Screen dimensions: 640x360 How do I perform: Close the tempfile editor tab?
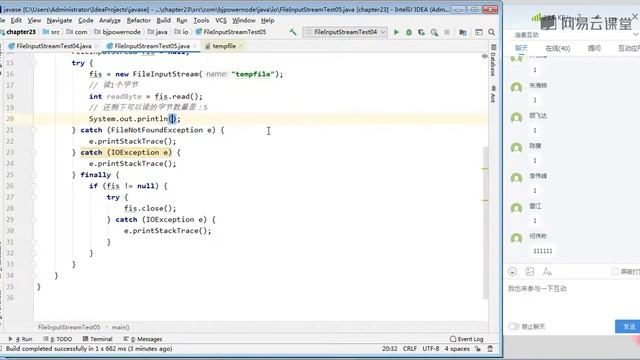[x=241, y=46]
